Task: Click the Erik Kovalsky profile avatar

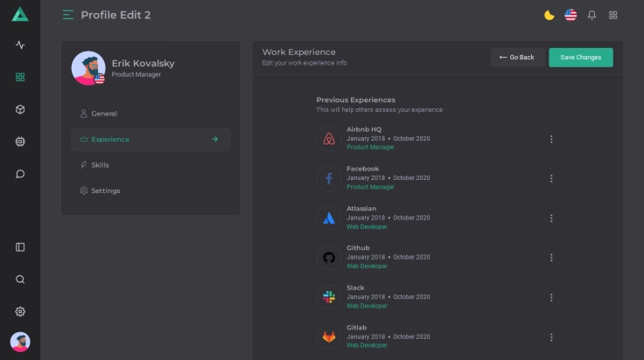Action: coord(87,68)
